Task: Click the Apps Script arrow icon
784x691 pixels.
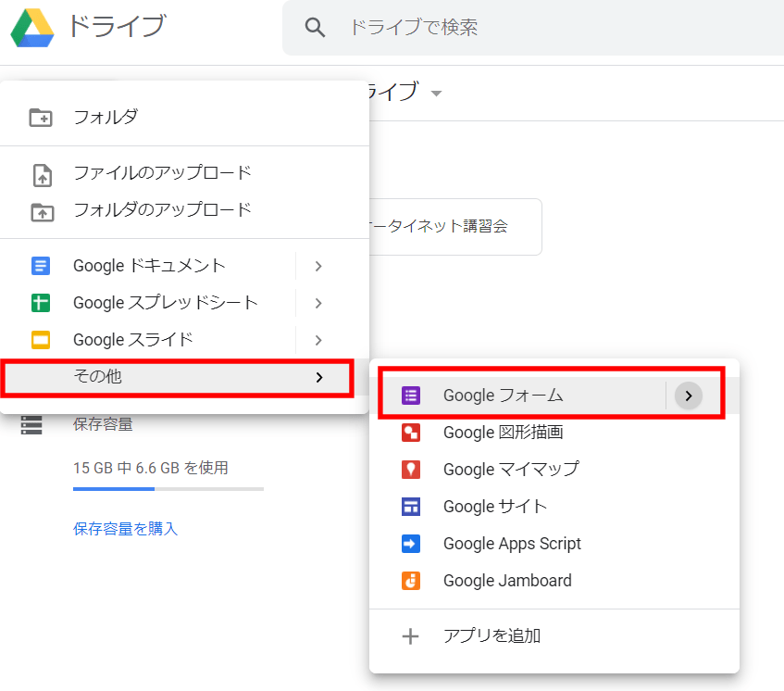Action: coord(411,544)
